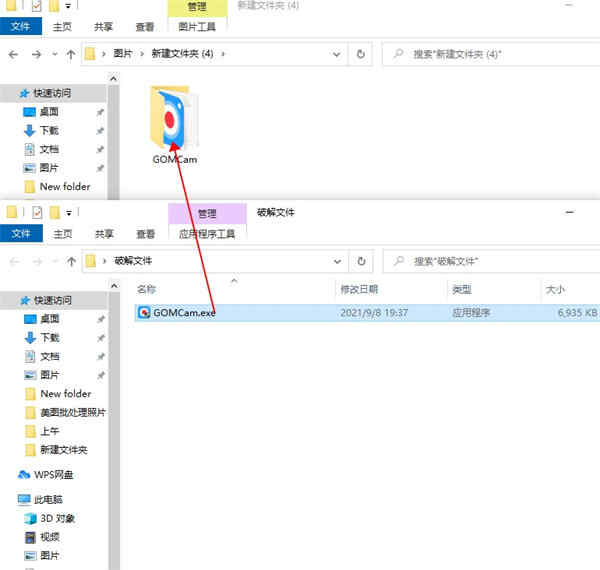Click the scroll-up arrow of the top window sidebar
The height and width of the screenshot is (570, 600).
click(x=113, y=79)
